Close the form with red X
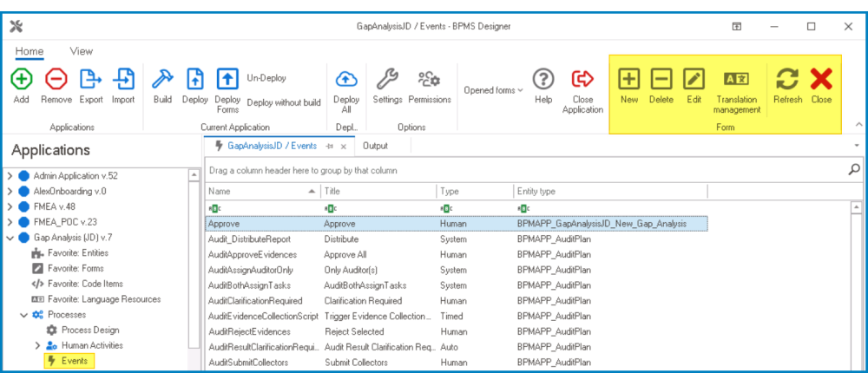 tap(821, 79)
